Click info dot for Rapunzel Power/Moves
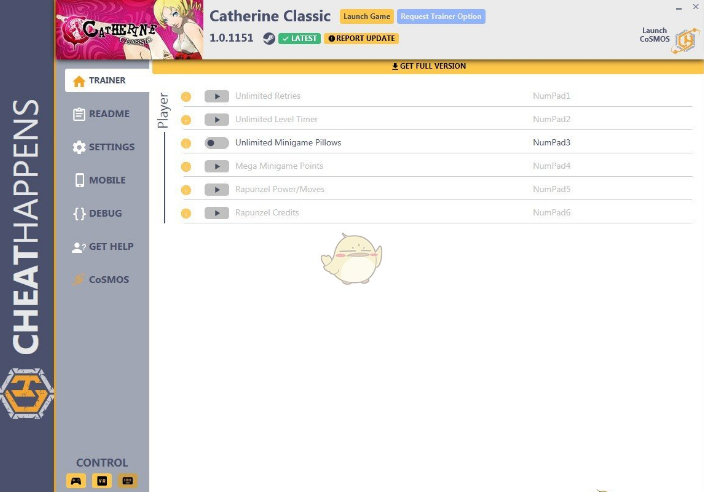Viewport: 704px width, 492px height. click(186, 190)
